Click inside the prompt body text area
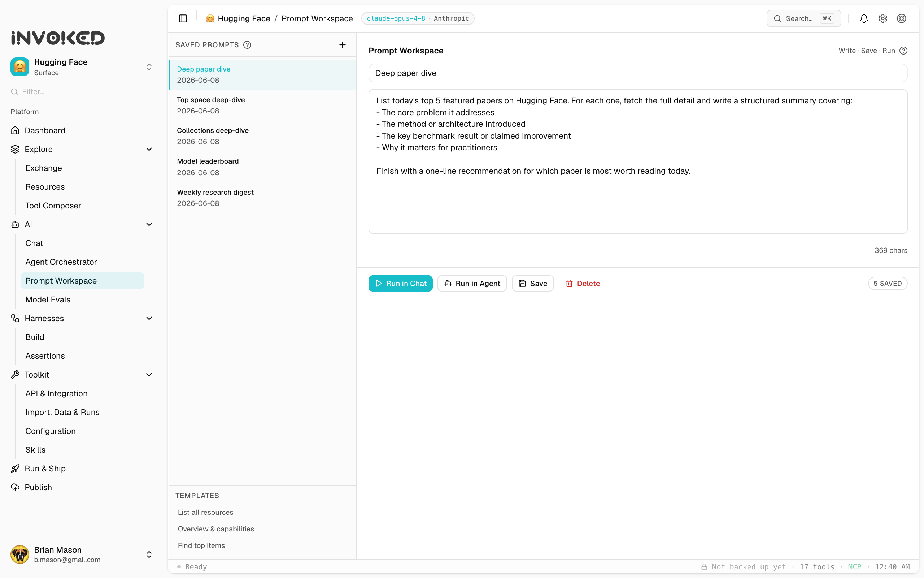This screenshot has height=578, width=924. pyautogui.click(x=638, y=161)
